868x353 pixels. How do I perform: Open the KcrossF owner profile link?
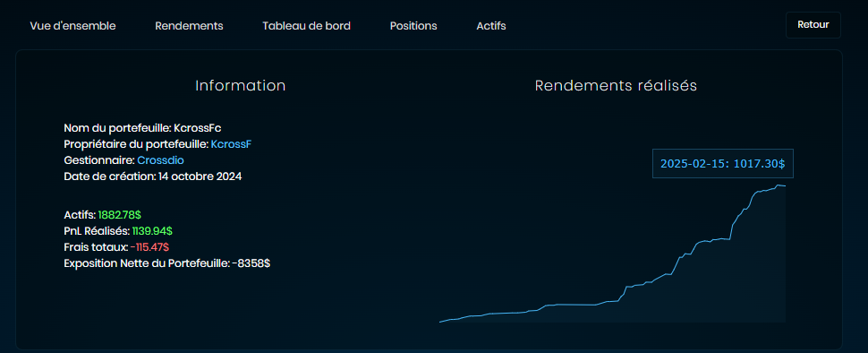pyautogui.click(x=232, y=144)
